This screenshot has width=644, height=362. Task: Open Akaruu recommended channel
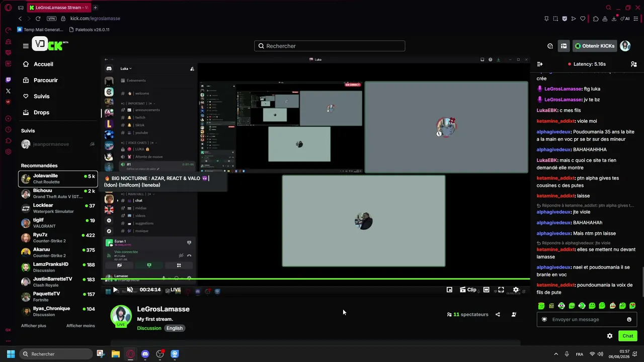click(x=58, y=252)
